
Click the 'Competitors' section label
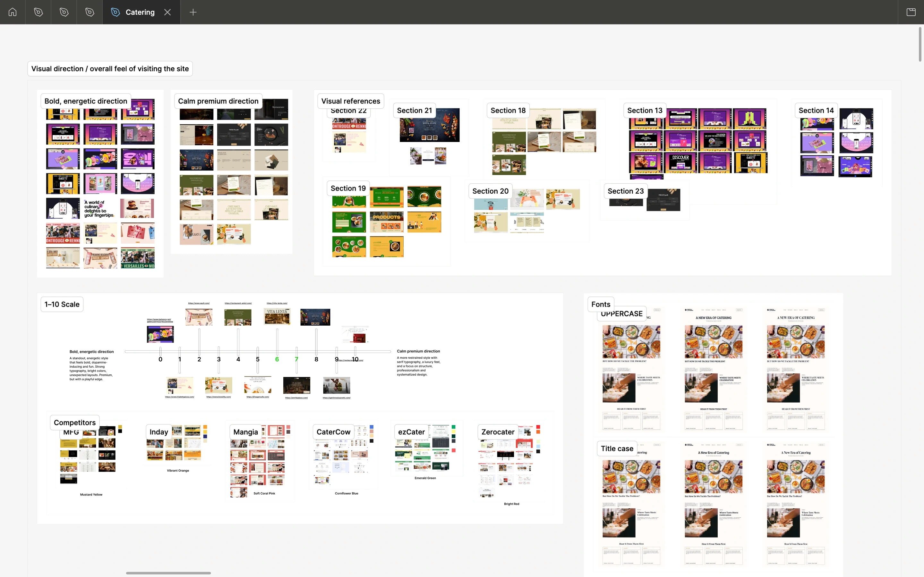coord(74,422)
